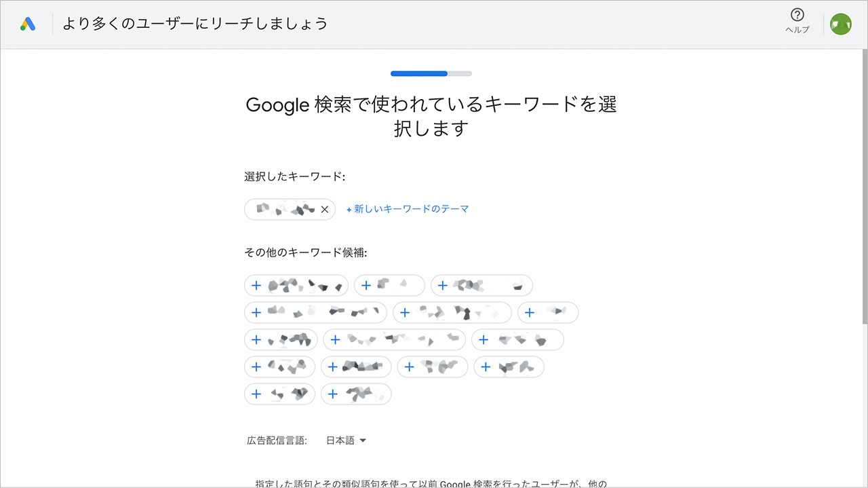Click the green account avatar icon

(840, 23)
